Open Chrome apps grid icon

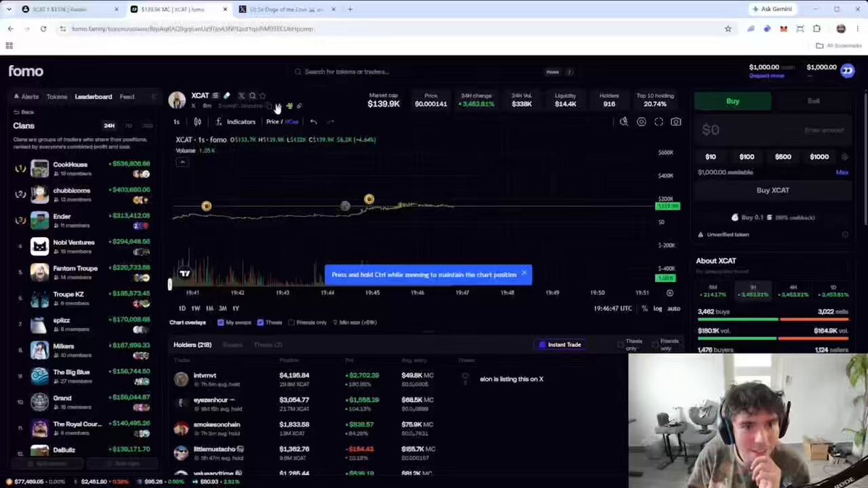9,46
